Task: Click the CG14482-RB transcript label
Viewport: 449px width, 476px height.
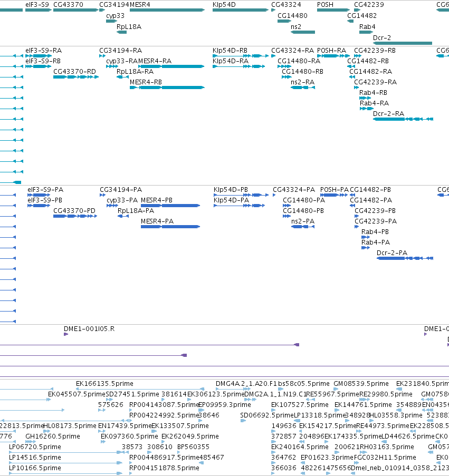Action: click(368, 61)
